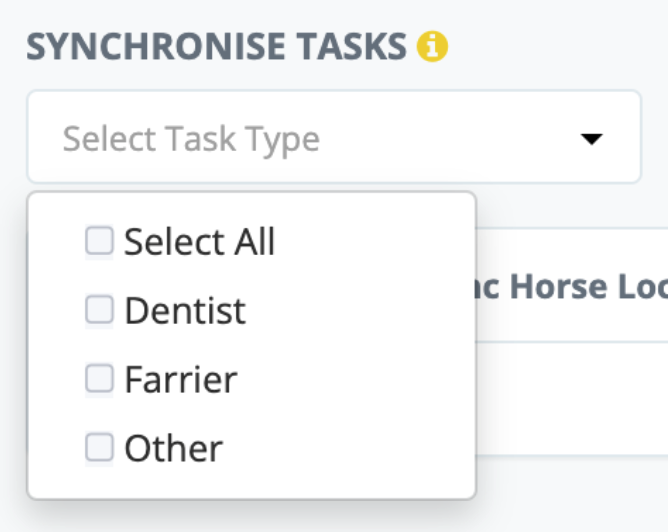Click the black caret arrow in task type field
The width and height of the screenshot is (672, 532).
coord(592,139)
